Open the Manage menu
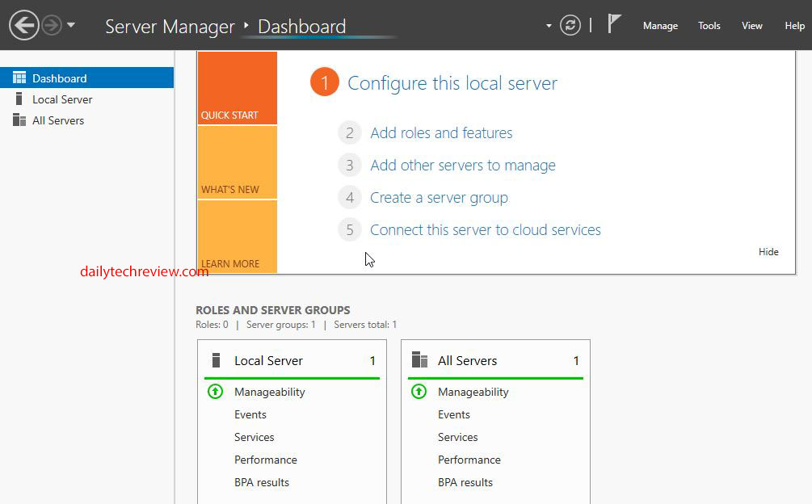This screenshot has width=812, height=504. click(660, 26)
